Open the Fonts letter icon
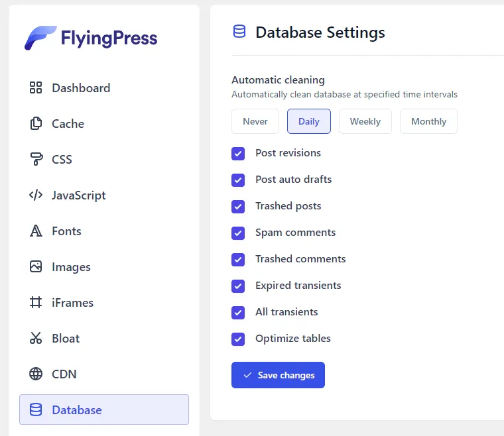Image resolution: width=504 pixels, height=436 pixels. click(36, 231)
